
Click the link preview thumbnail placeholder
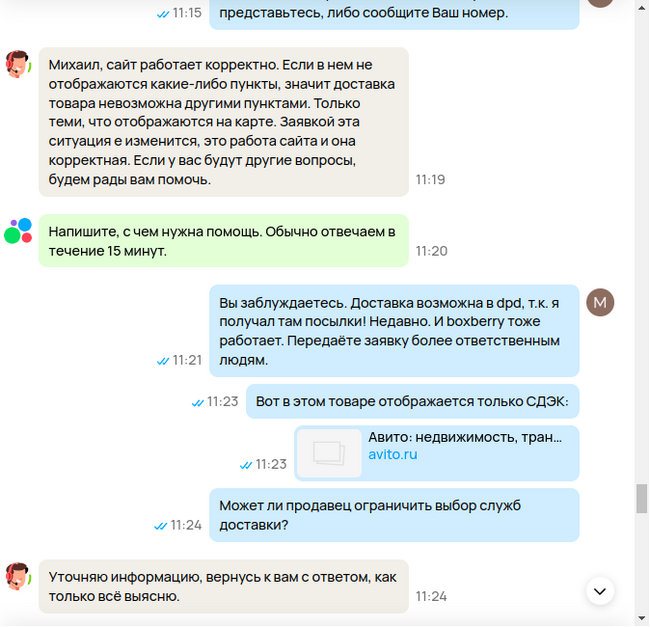330,453
